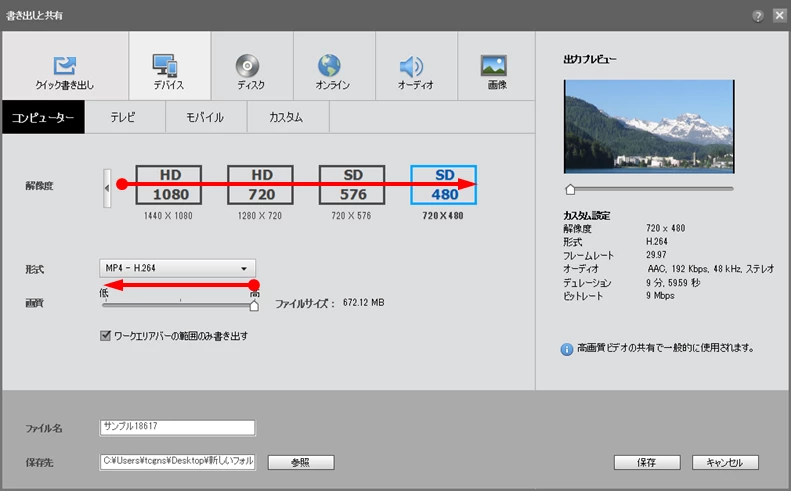Click the 29.97 frame rate value
This screenshot has width=791, height=491.
pos(656,255)
